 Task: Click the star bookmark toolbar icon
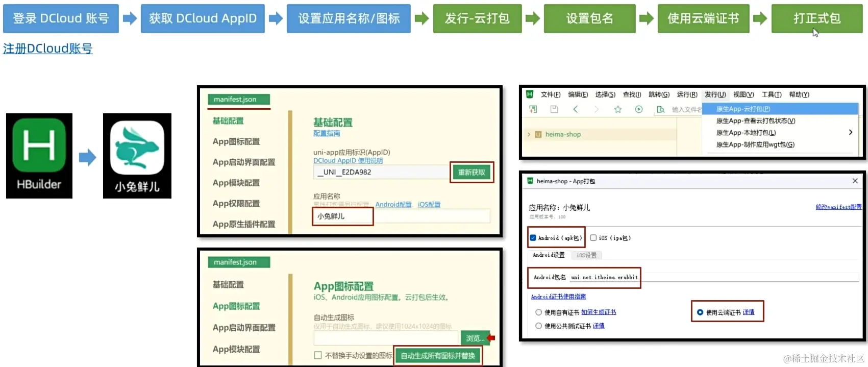click(618, 109)
